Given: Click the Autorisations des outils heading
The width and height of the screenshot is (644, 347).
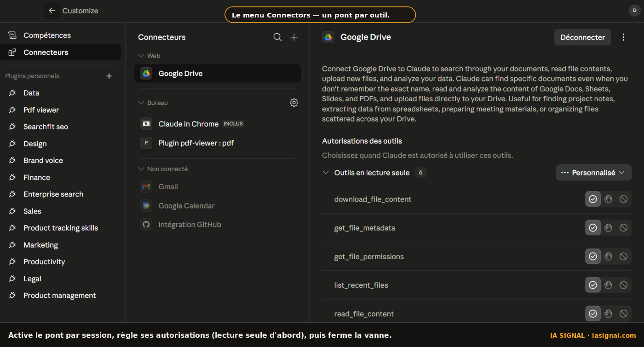Looking at the screenshot, I should [x=362, y=141].
